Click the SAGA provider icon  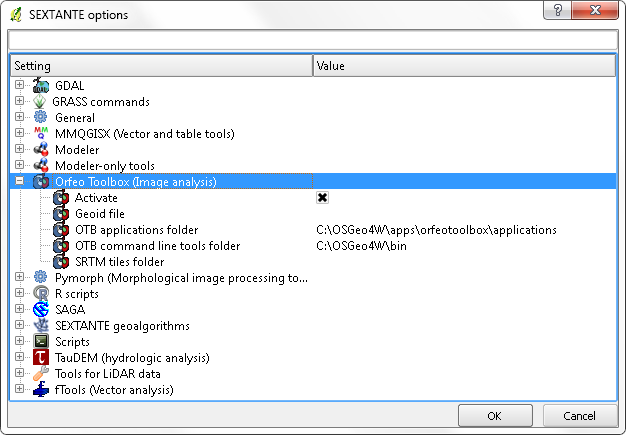point(40,309)
